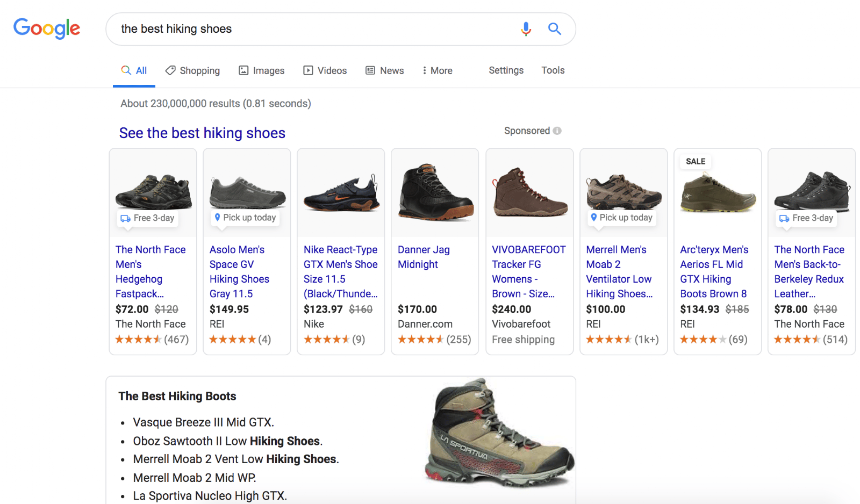Click 'Oboz Sawtooth II Low Hiking Shoes' item
860x504 pixels.
click(228, 441)
